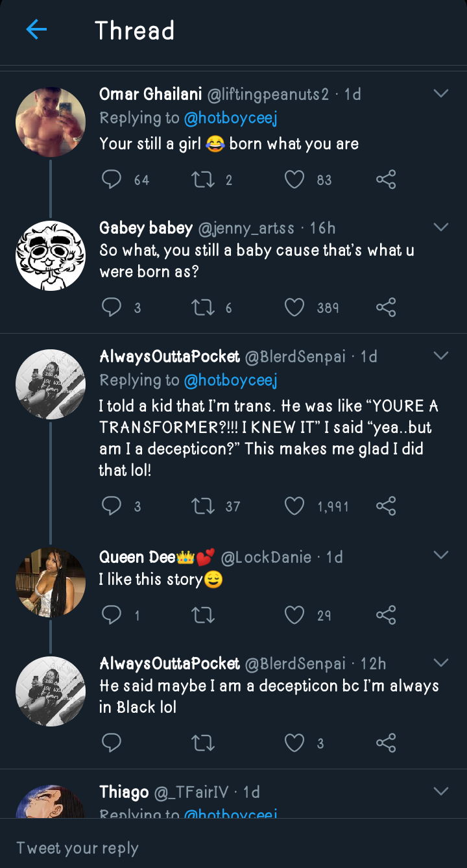Like Queen Dee's tweet with 29 likes
Viewport: 467px width, 868px height.
(294, 615)
